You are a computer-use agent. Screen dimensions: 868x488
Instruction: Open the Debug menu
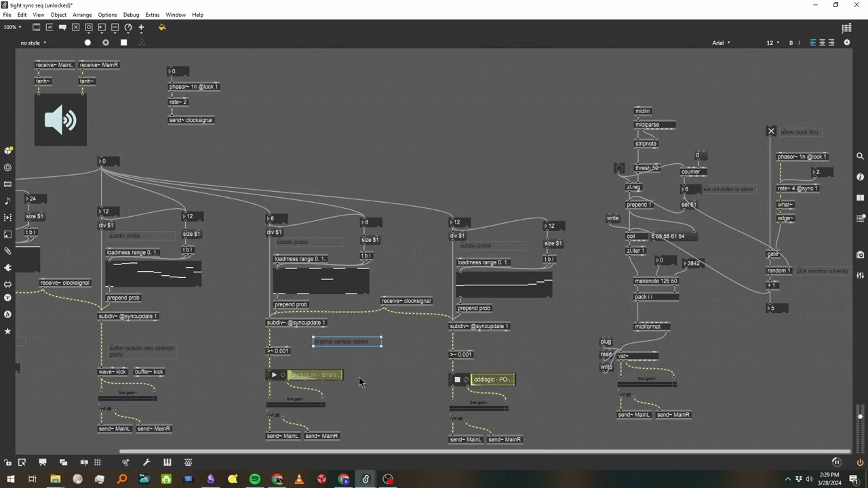pos(131,15)
